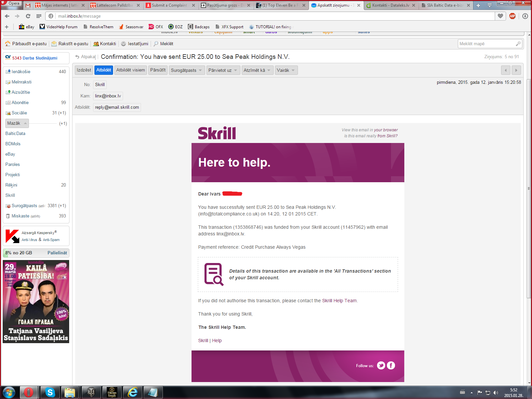This screenshot has height=399, width=532.
Task: Open Opera main menu
Action: [x=11, y=4]
